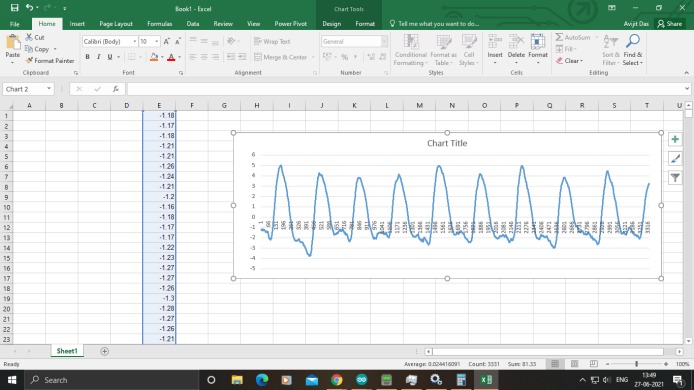694x390 pixels.
Task: Open Conditional Formatting
Action: click(x=411, y=50)
